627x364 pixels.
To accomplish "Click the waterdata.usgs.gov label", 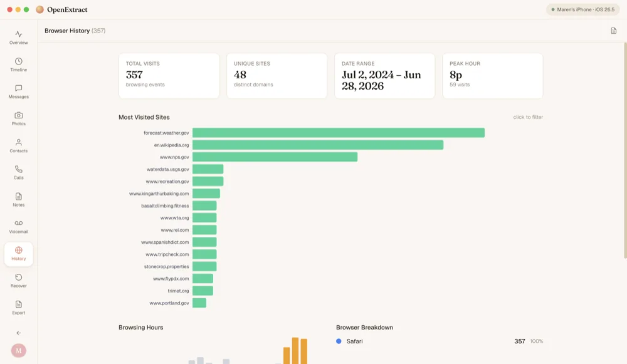I will (167, 169).
